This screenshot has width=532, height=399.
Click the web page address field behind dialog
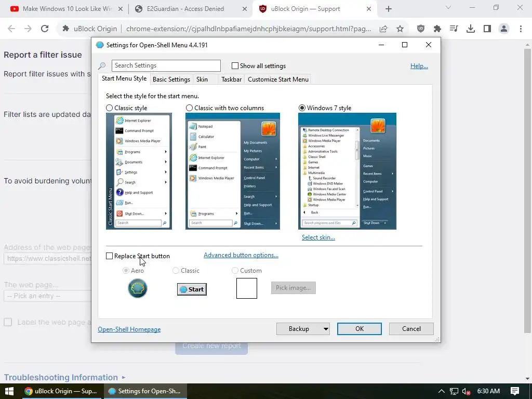click(47, 259)
